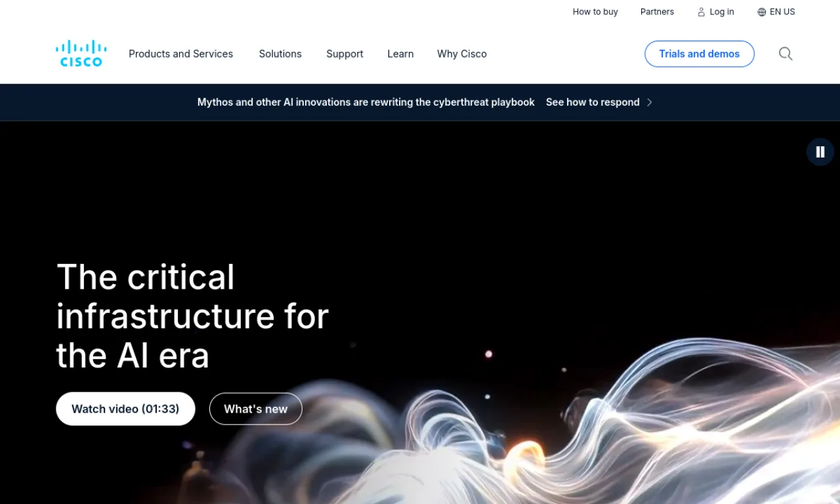Image resolution: width=840 pixels, height=504 pixels.
Task: Click the chevron after See how to respond
Action: pos(650,102)
